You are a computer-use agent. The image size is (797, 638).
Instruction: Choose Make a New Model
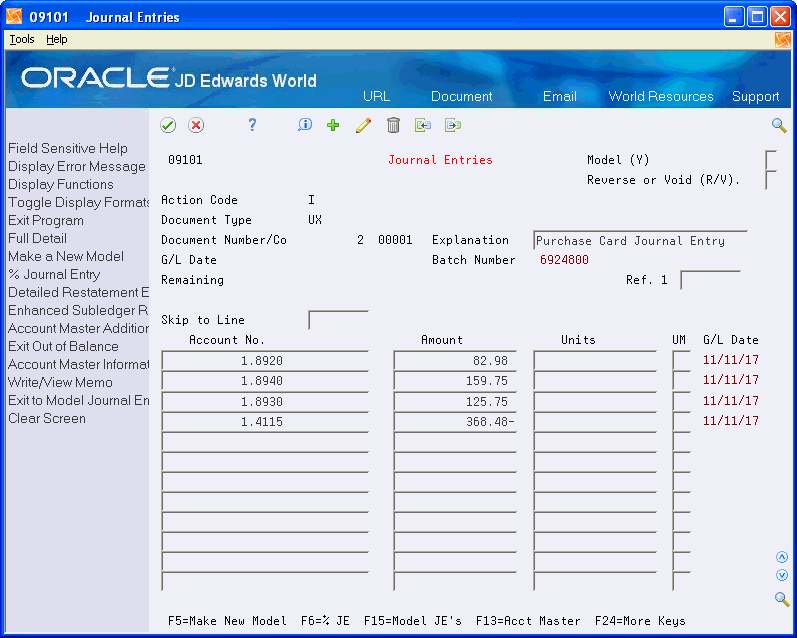click(x=66, y=256)
